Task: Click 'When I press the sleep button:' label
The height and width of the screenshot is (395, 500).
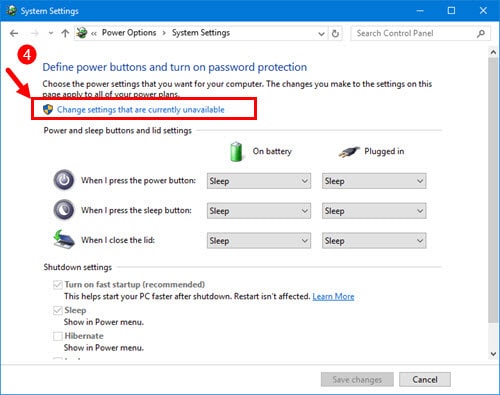Action: 136,210
